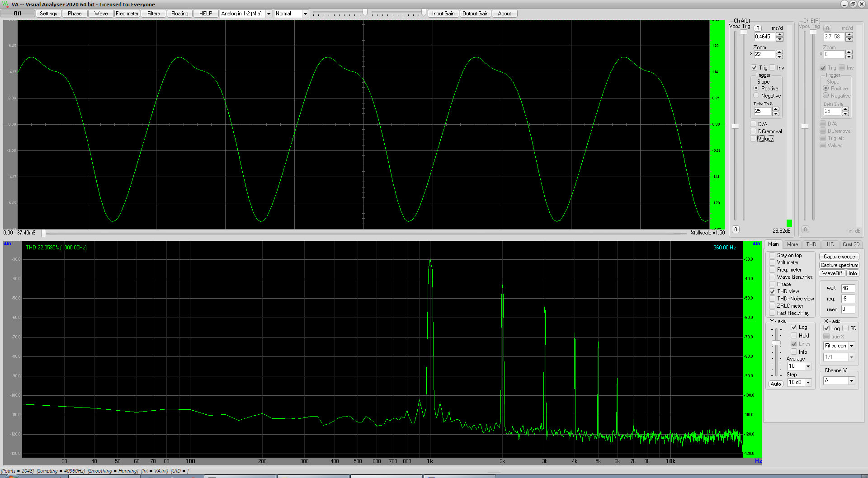The image size is (868, 478).
Task: Click the wait value input field
Action: pyautogui.click(x=847, y=288)
